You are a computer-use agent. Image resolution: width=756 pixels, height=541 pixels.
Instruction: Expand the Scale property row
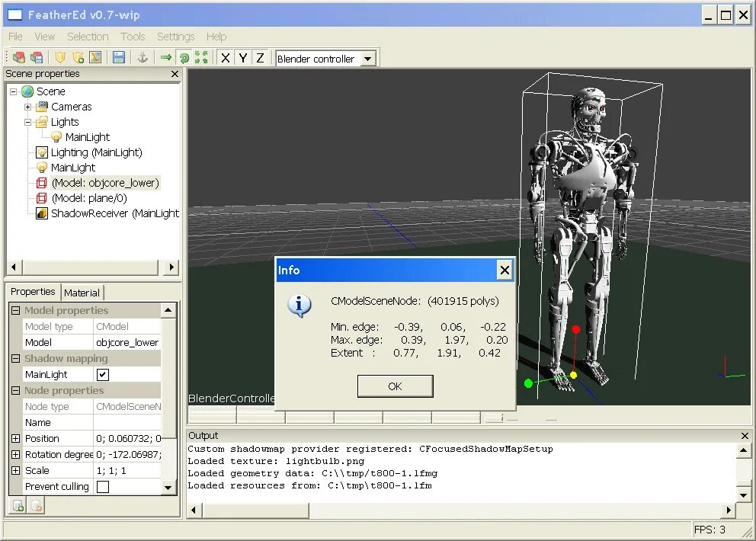point(15,471)
